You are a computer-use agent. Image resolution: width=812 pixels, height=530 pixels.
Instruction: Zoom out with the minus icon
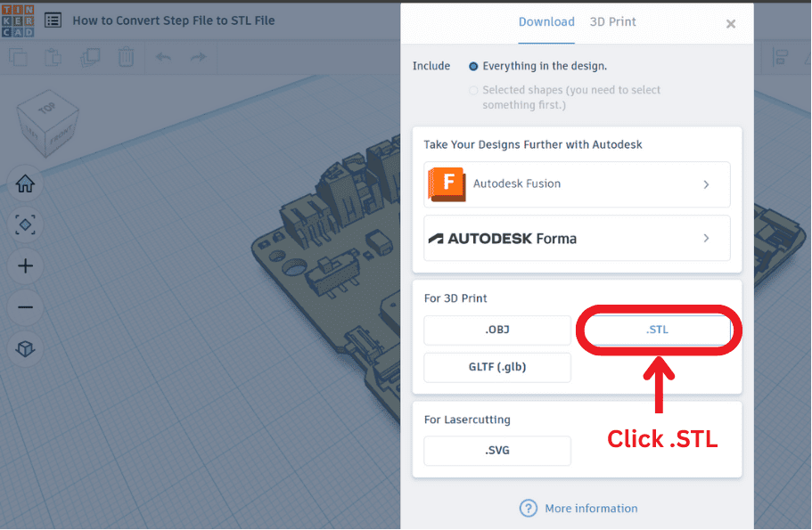[25, 306]
